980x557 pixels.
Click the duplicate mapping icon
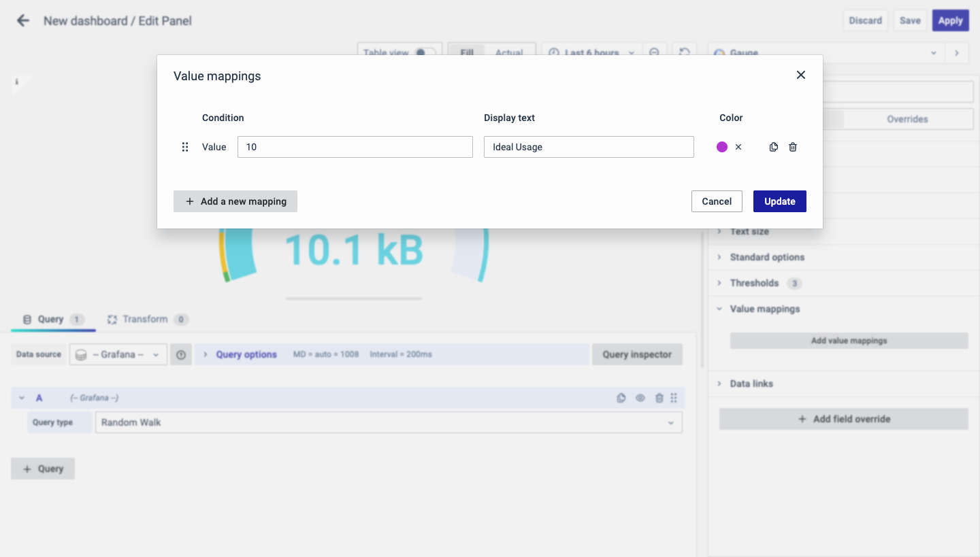tap(773, 147)
